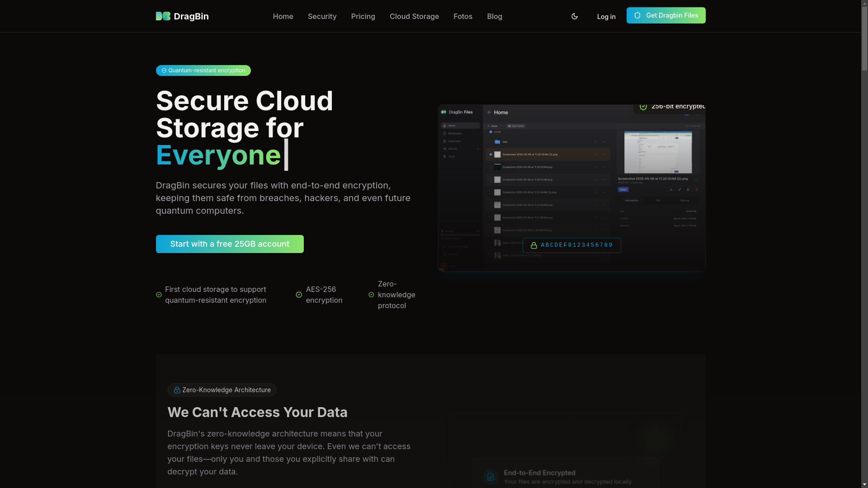
Task: Click the 'We Can't Access Your Data' heading
Action: (x=257, y=412)
